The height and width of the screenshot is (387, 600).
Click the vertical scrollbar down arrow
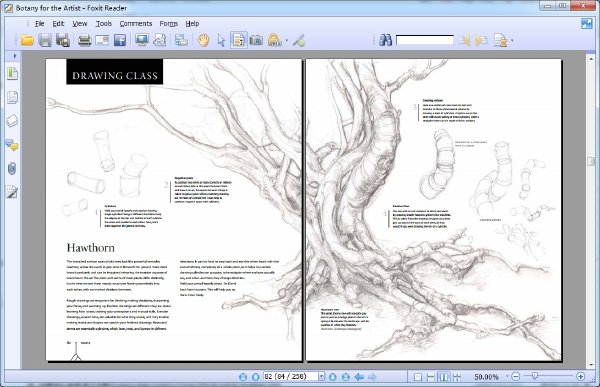[591, 364]
